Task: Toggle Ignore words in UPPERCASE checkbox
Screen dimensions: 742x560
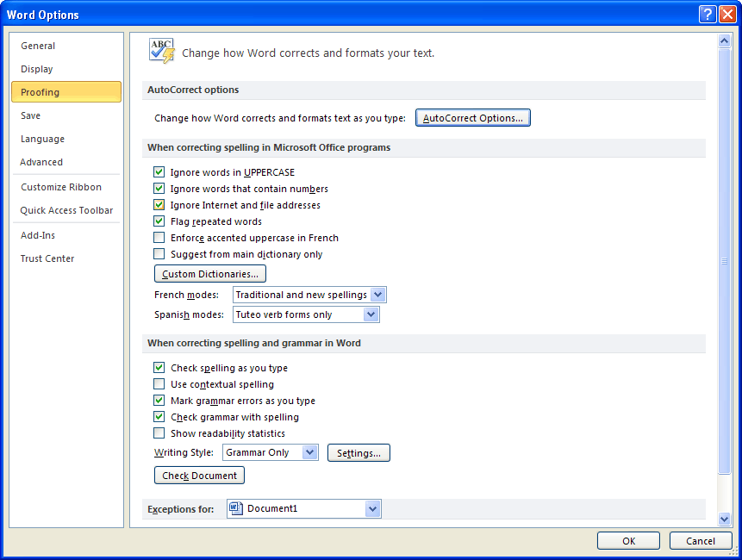Action: pos(159,171)
